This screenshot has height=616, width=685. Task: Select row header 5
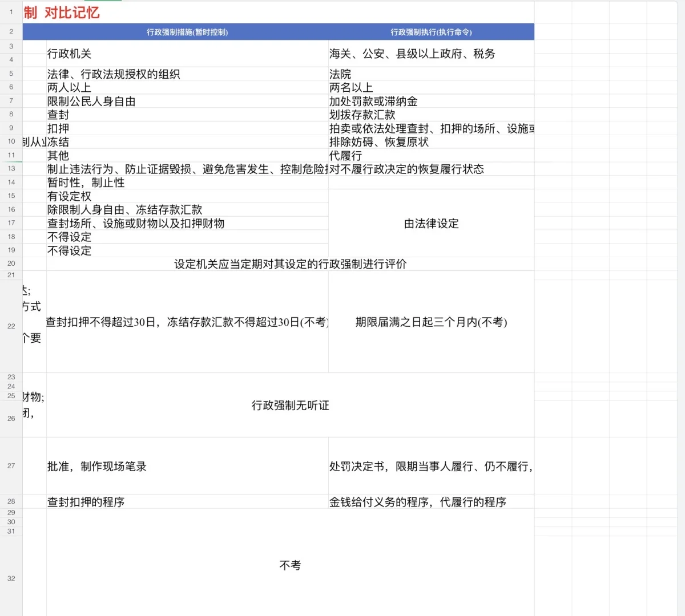point(11,74)
